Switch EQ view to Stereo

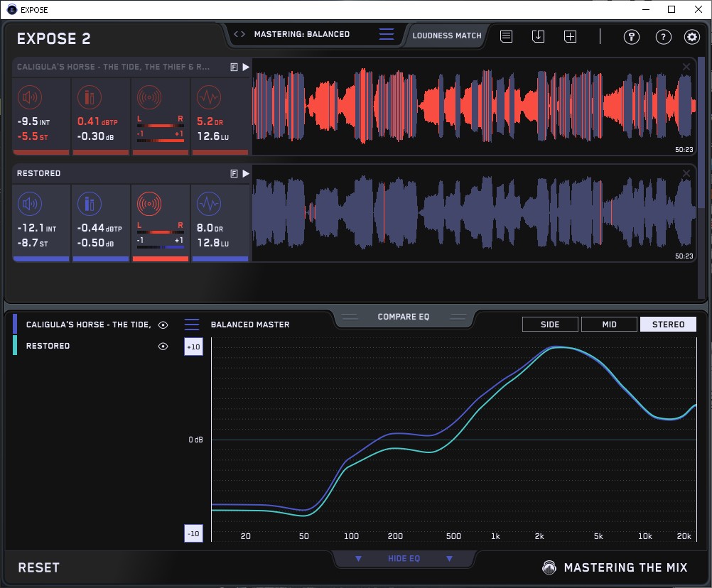[x=668, y=325]
